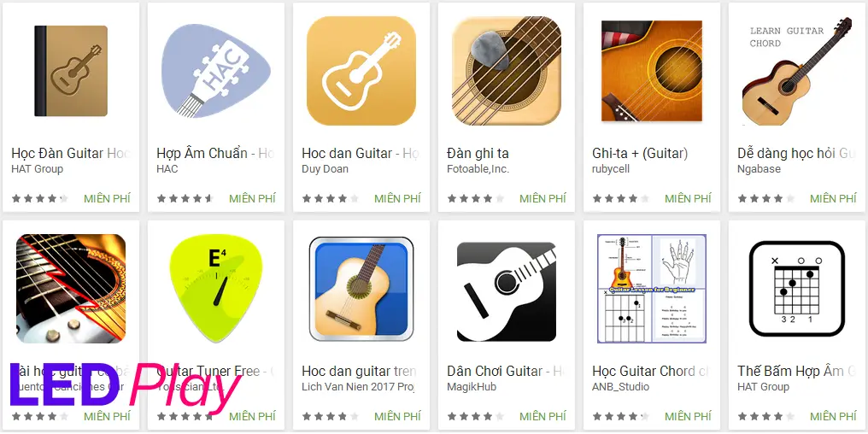Open the Learn Guitar Chord app icon
This screenshot has height=434, width=868.
[796, 71]
